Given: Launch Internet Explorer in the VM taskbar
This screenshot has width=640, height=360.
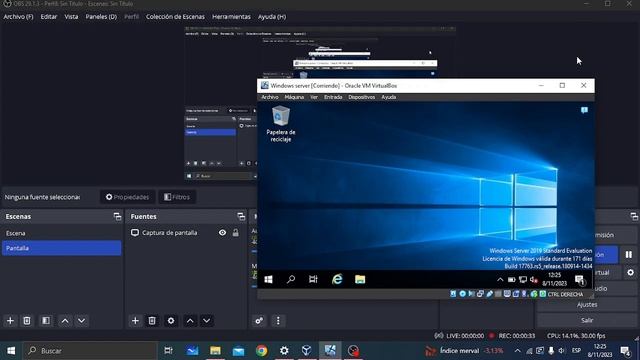Looking at the screenshot, I should (x=337, y=280).
